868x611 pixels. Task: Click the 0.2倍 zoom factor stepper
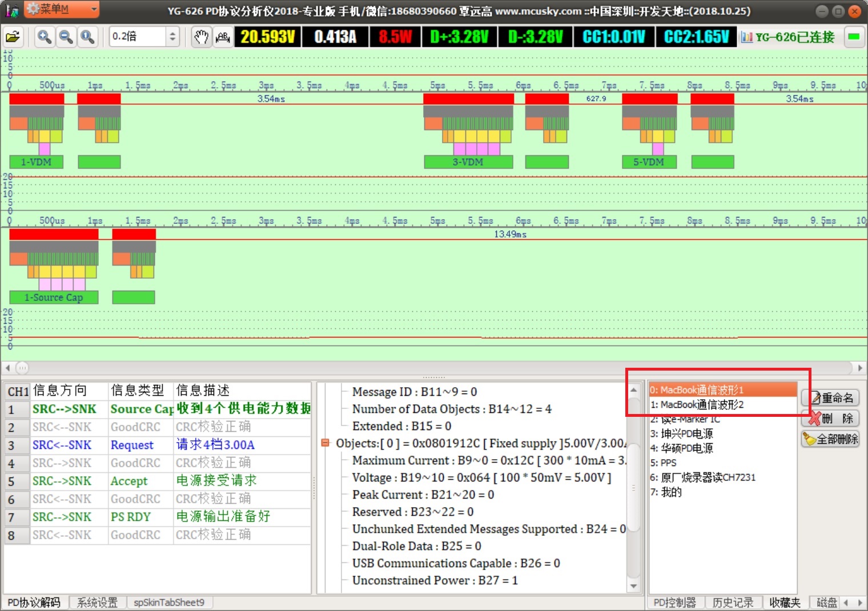(172, 37)
